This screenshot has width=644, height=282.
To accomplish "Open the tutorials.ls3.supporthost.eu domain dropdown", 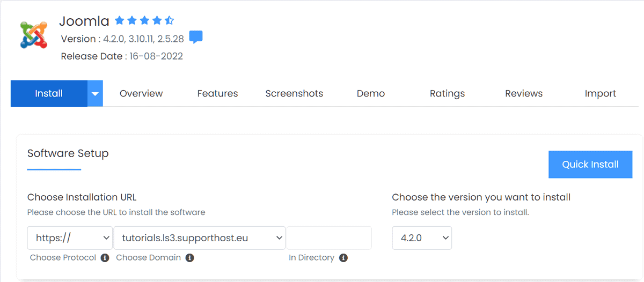I will [199, 238].
